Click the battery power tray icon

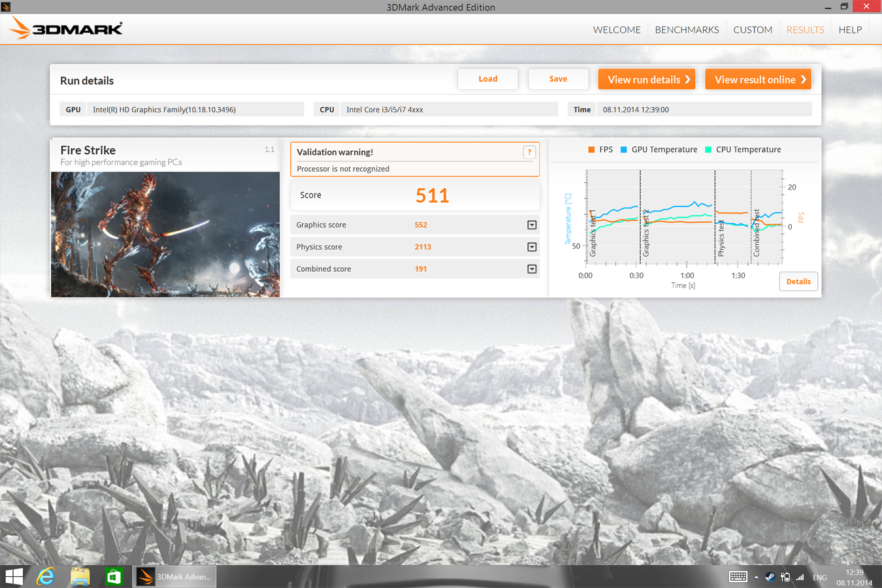785,577
